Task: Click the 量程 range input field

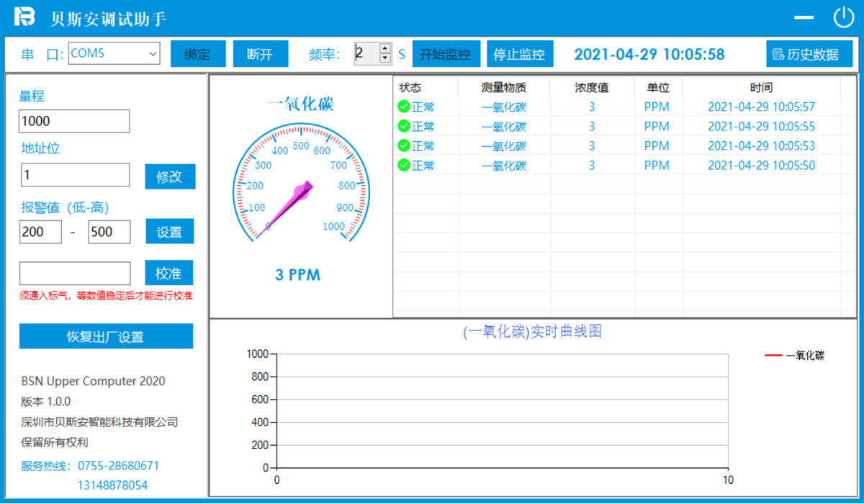Action: click(74, 122)
